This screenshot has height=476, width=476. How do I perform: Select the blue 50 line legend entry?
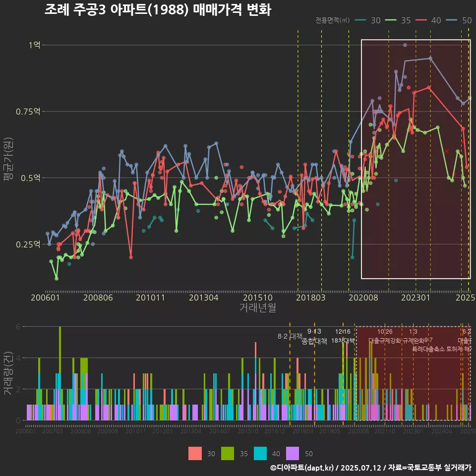[x=459, y=20]
